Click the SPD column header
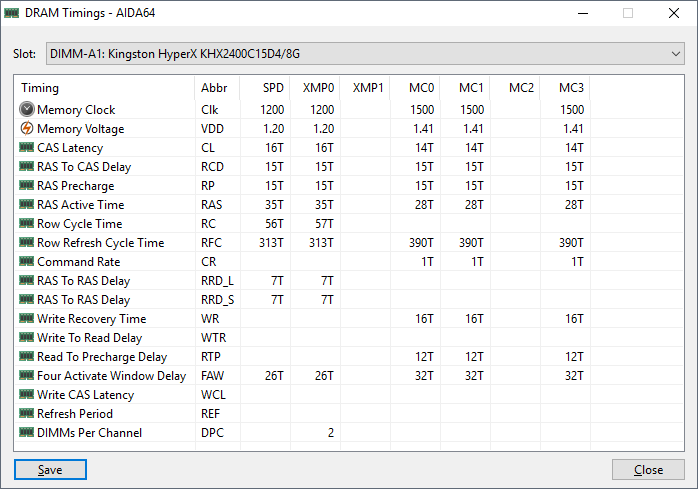 click(272, 88)
